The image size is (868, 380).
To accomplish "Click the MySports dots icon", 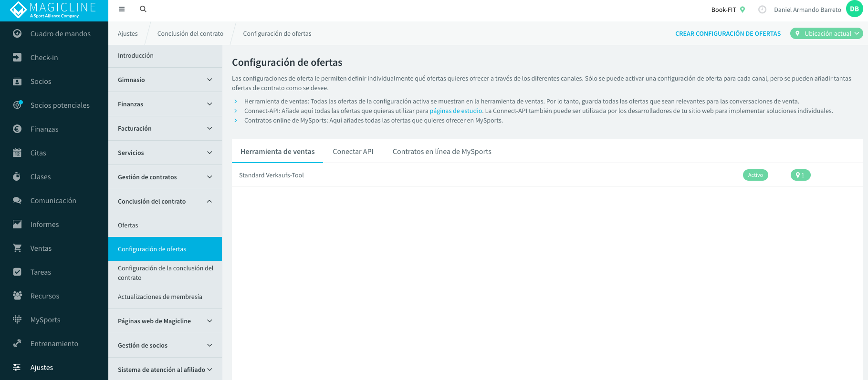I will tap(17, 319).
